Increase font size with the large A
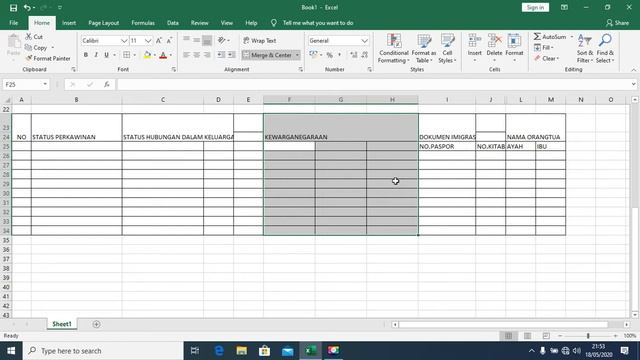This screenshot has width=640, height=360. coord(159,40)
